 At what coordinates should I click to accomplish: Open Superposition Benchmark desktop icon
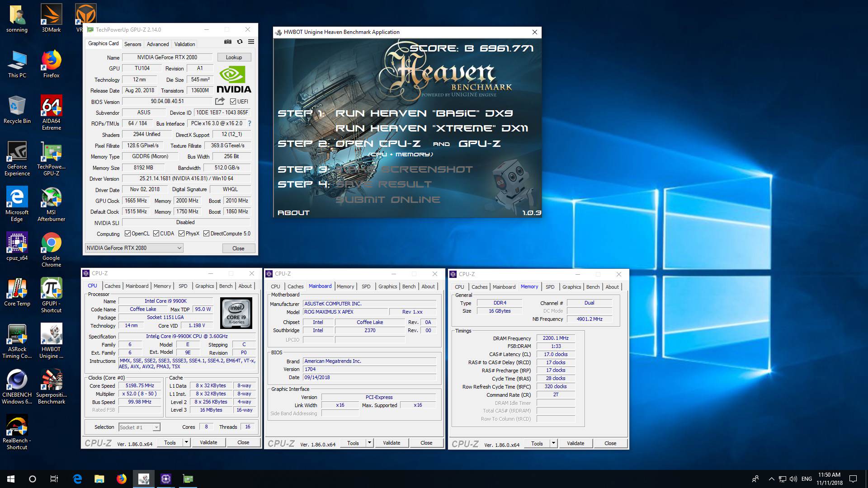click(x=51, y=386)
